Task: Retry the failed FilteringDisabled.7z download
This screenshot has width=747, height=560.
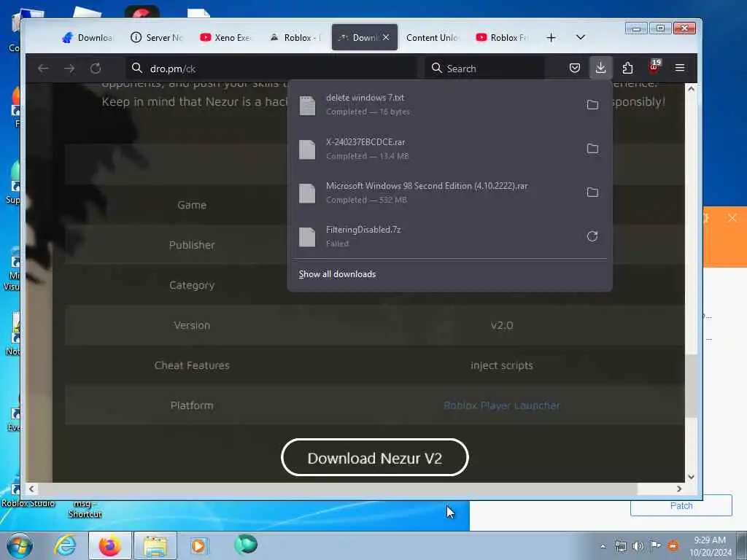Action: point(592,236)
